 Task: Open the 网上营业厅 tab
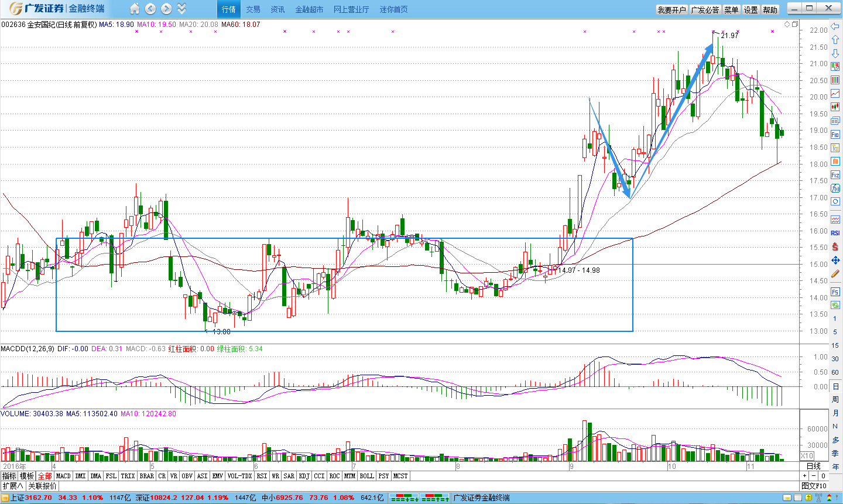pos(351,9)
